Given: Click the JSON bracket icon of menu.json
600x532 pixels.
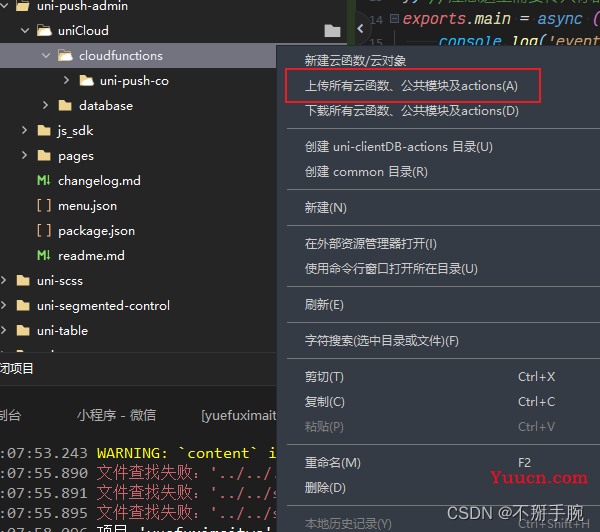Looking at the screenshot, I should tap(44, 206).
